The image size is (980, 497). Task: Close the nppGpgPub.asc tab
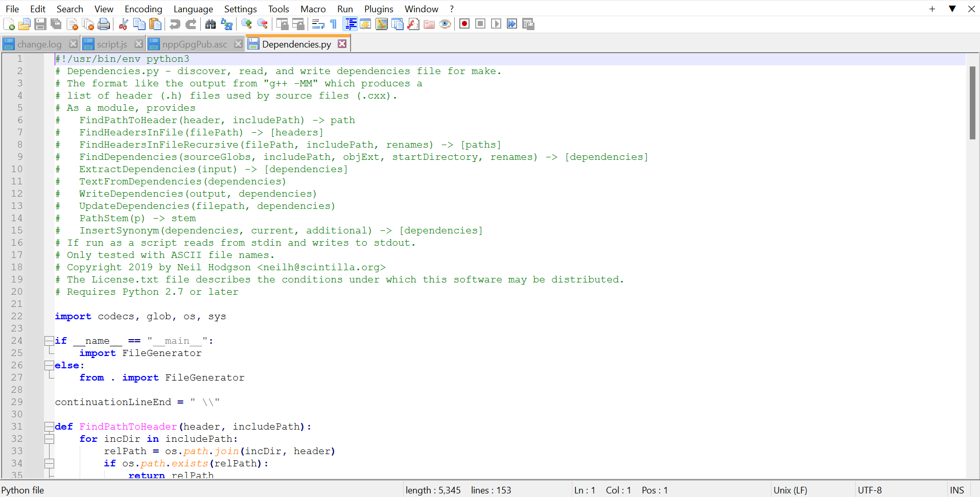(238, 44)
